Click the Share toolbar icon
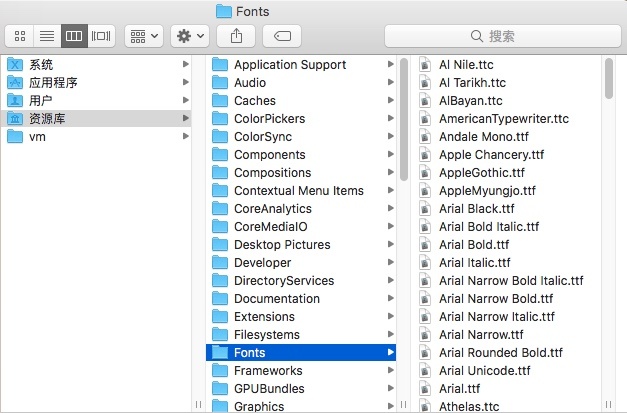Image resolution: width=627 pixels, height=413 pixels. 236,36
